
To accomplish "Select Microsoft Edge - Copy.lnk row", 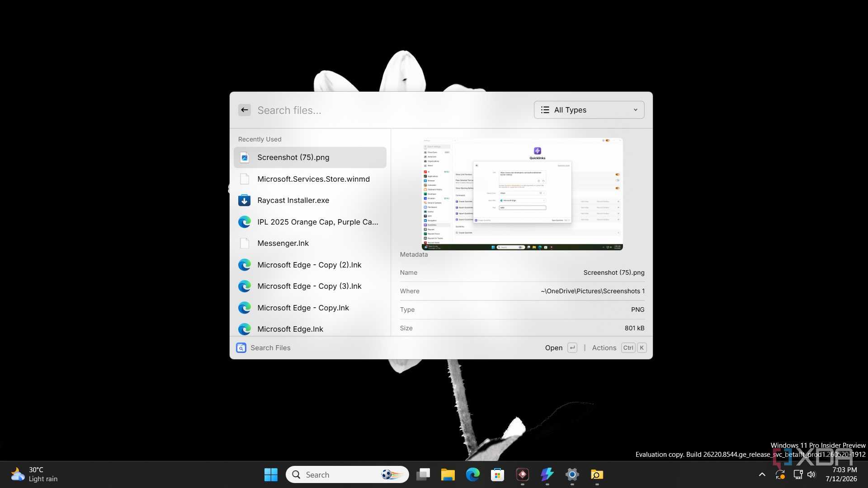I will pyautogui.click(x=310, y=308).
